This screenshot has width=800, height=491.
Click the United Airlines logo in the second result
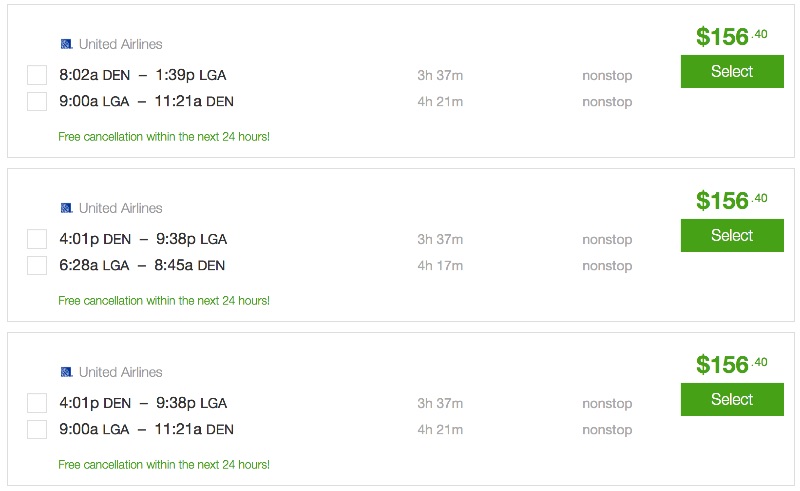pyautogui.click(x=66, y=208)
